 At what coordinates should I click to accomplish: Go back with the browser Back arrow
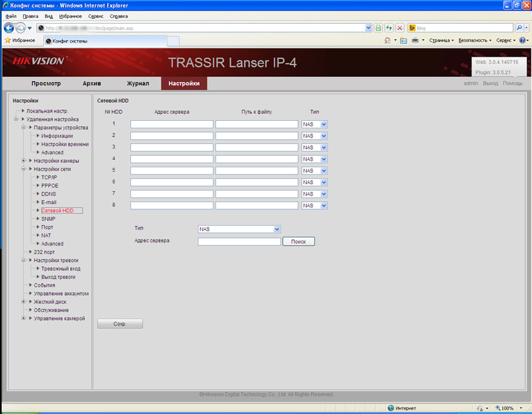[x=9, y=28]
